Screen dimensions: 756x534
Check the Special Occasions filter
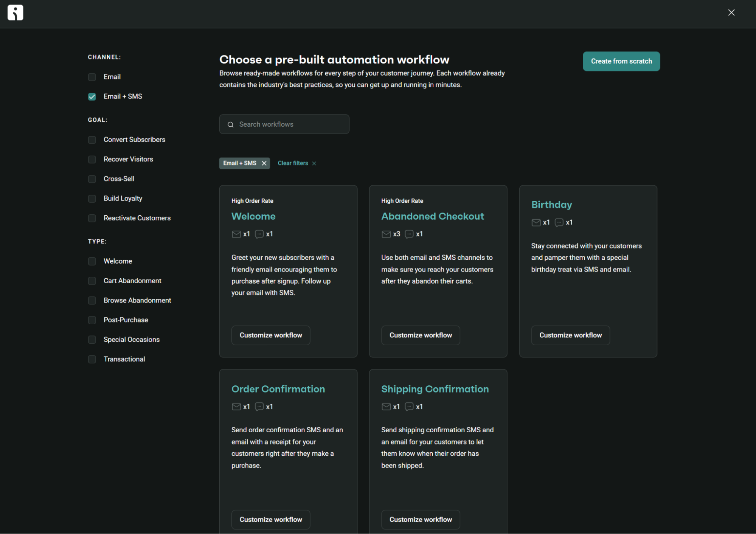pyautogui.click(x=92, y=340)
